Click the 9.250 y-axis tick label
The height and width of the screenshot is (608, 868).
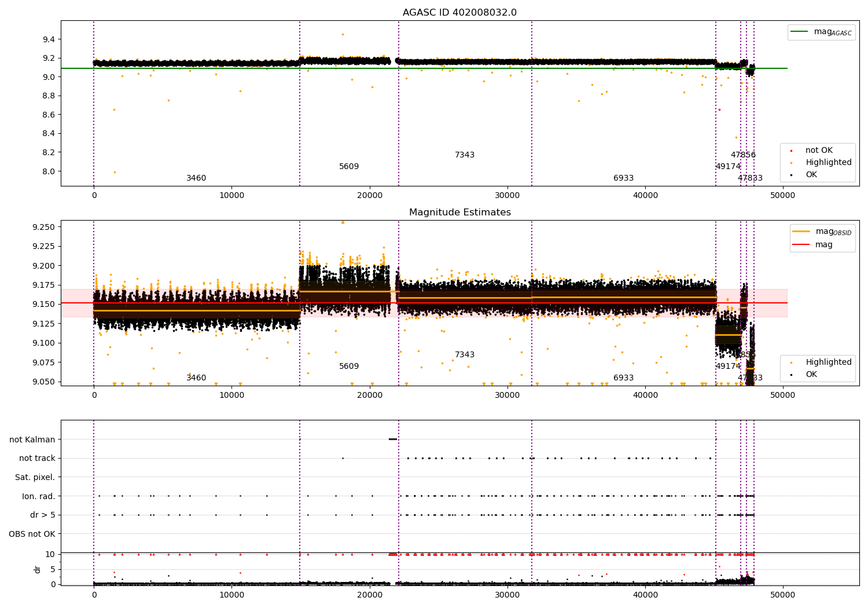(x=44, y=227)
